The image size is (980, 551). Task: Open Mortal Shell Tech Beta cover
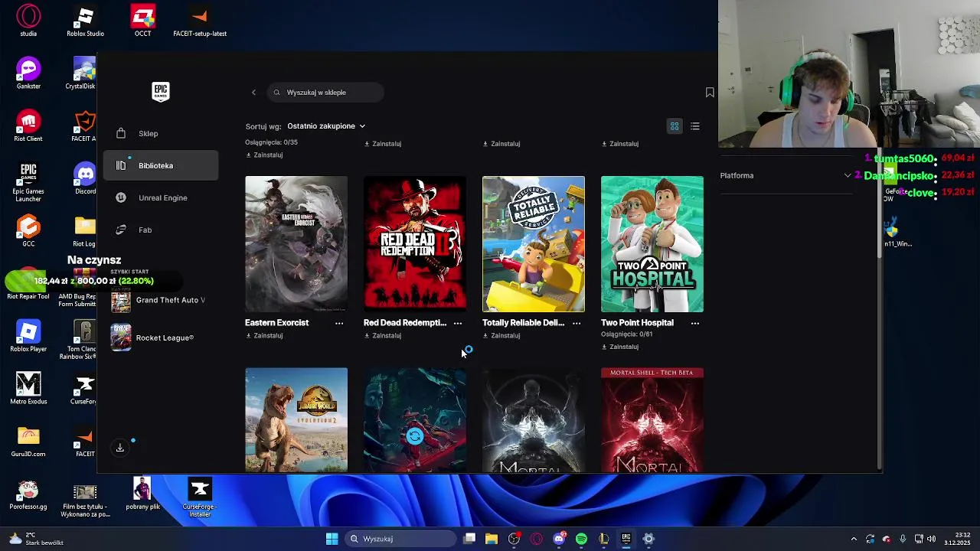[652, 420]
